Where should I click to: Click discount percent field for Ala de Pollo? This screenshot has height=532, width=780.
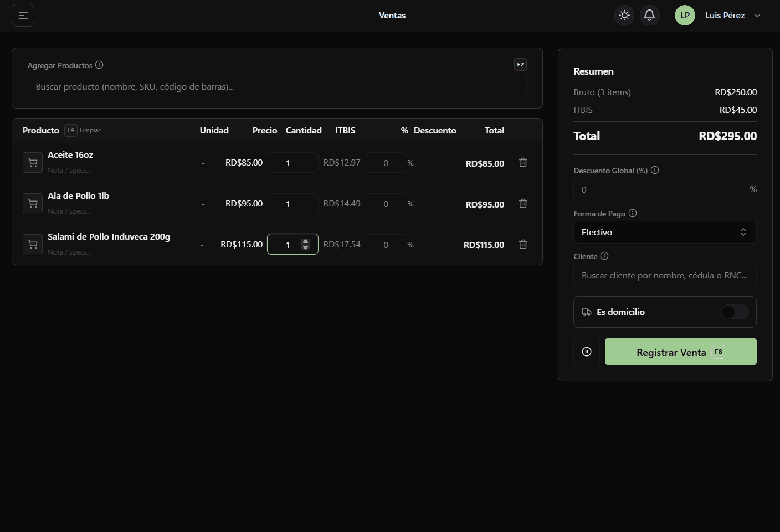386,204
